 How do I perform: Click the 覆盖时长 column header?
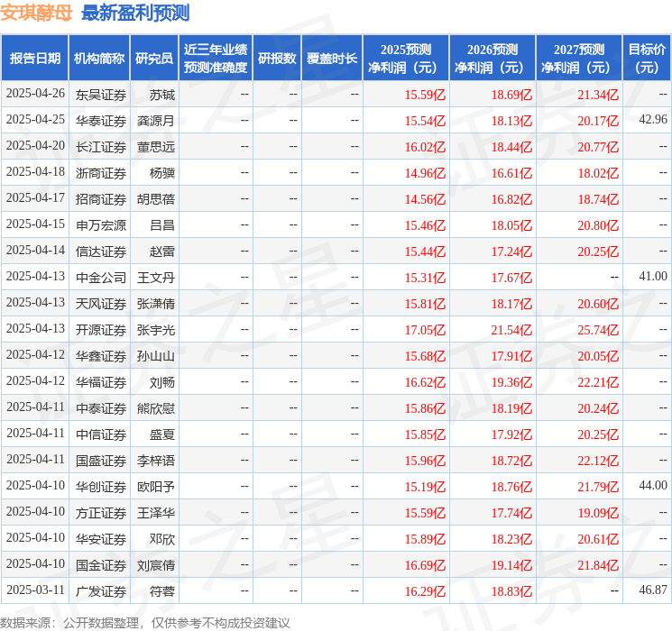point(332,59)
